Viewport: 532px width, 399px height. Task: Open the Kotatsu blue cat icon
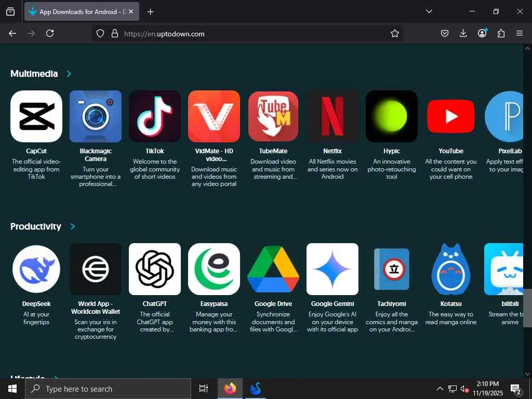click(451, 269)
